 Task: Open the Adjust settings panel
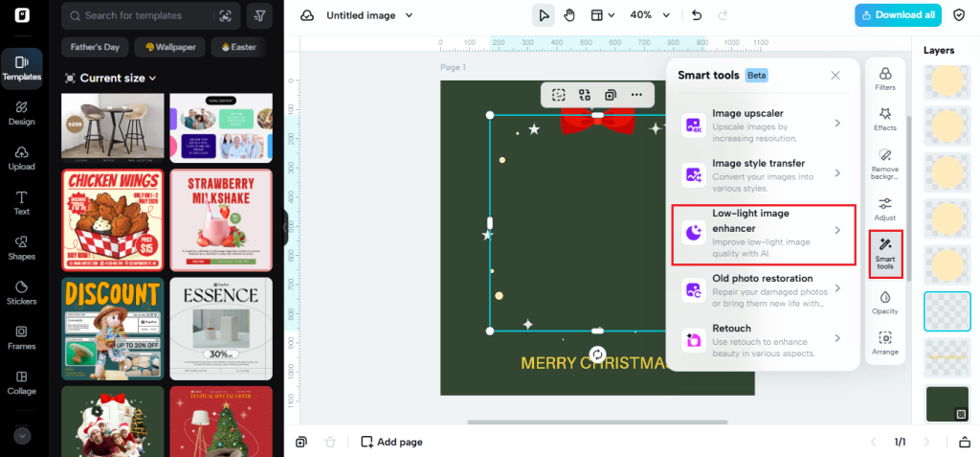pyautogui.click(x=885, y=209)
